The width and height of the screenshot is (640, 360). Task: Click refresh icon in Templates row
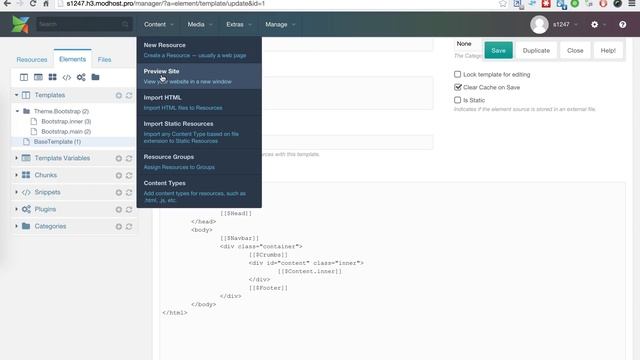click(129, 95)
